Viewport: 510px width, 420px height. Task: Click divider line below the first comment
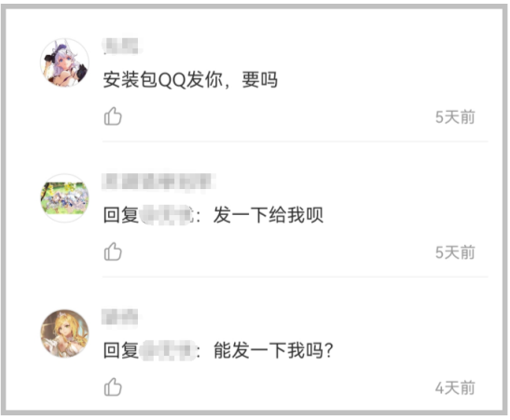tap(295, 142)
